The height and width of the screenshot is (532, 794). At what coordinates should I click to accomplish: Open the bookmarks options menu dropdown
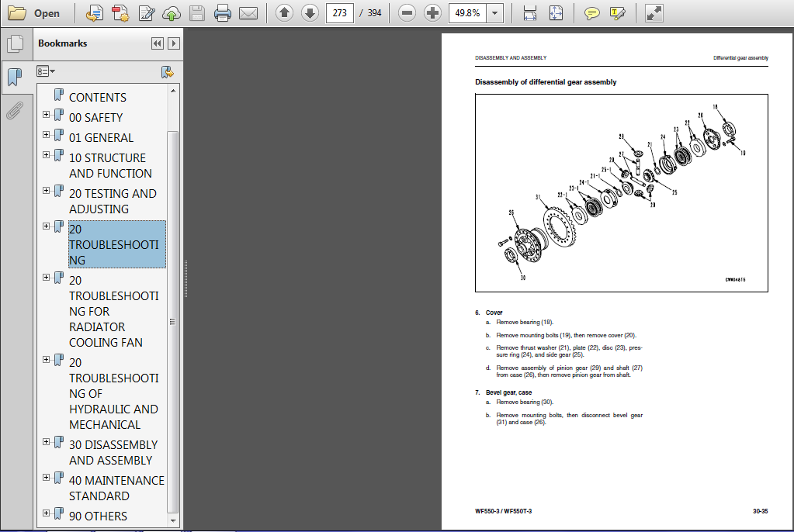point(46,71)
